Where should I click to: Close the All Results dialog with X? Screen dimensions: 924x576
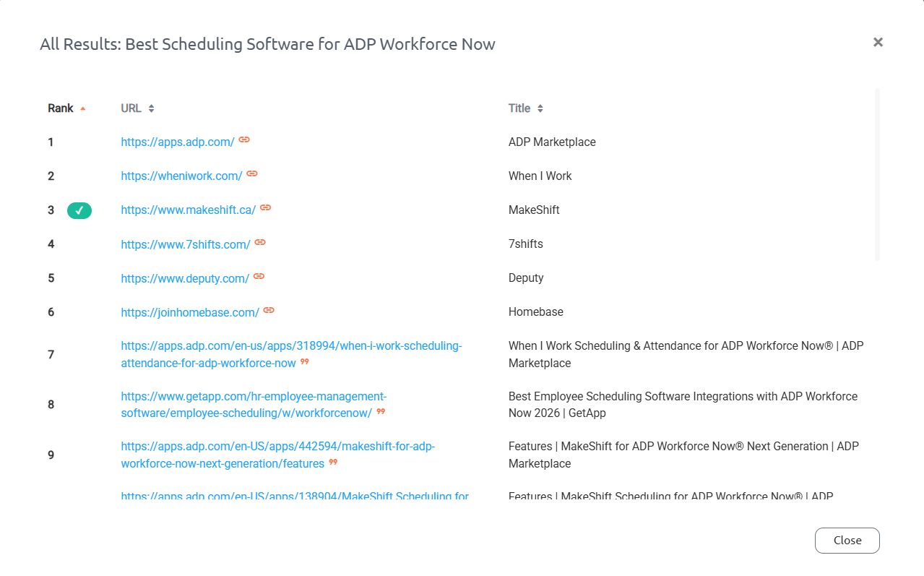pyautogui.click(x=878, y=42)
